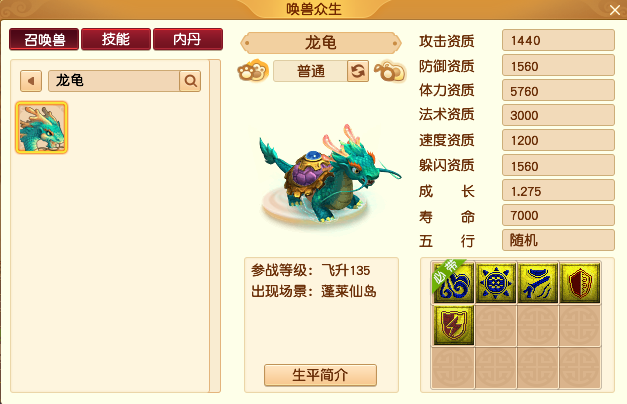Click the gourd icon right of 普通
Viewport: 627px width, 404px height.
(x=390, y=71)
